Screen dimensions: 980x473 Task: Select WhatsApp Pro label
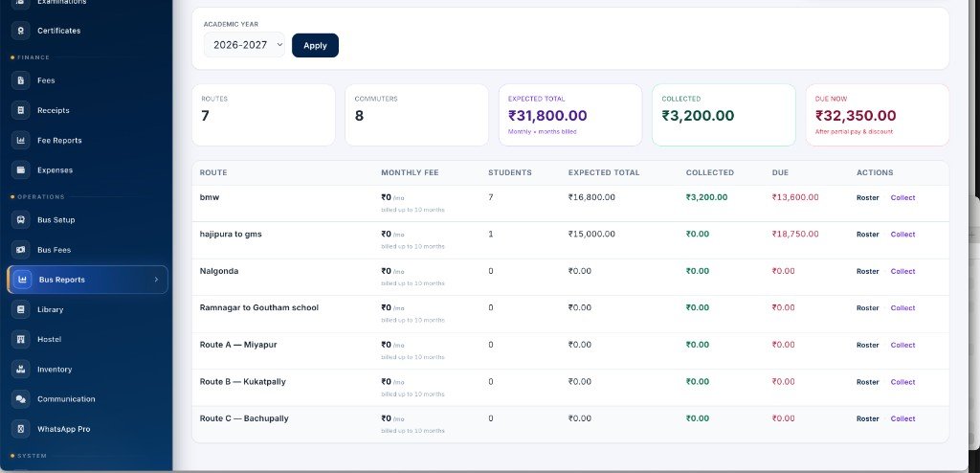pyautogui.click(x=64, y=429)
